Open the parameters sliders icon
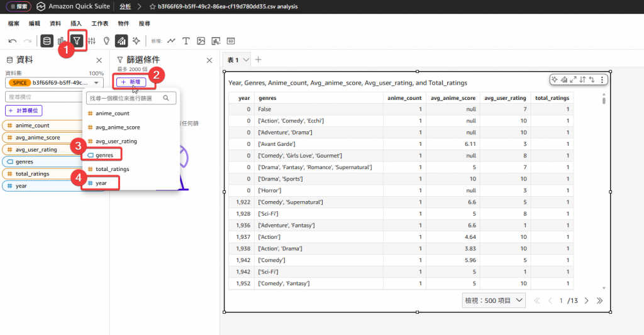This screenshot has height=335, width=644. click(92, 41)
